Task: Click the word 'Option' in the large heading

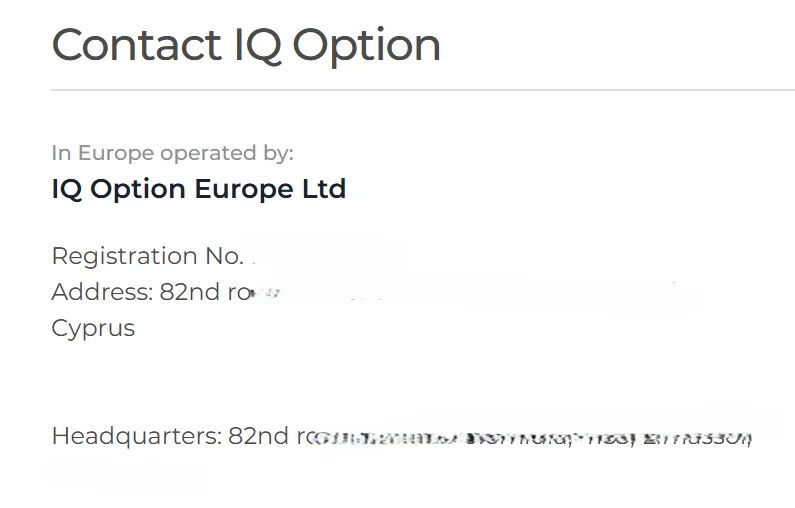Action: [x=366, y=46]
